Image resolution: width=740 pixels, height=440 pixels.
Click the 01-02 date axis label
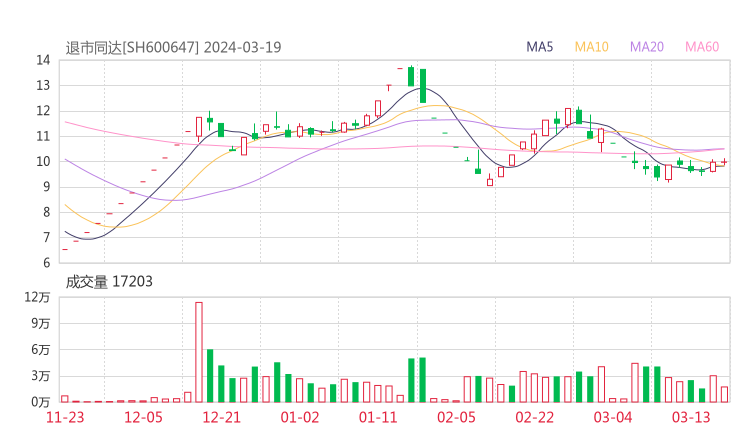pyautogui.click(x=300, y=417)
